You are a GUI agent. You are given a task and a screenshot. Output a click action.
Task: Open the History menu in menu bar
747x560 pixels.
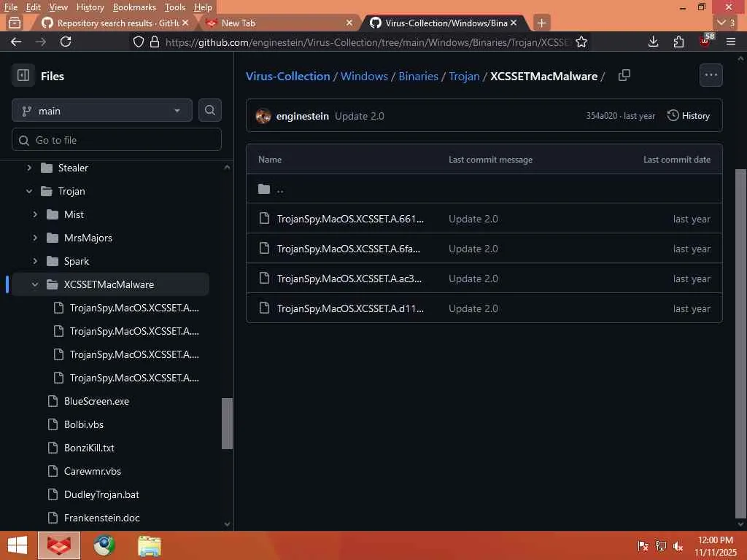(x=90, y=7)
